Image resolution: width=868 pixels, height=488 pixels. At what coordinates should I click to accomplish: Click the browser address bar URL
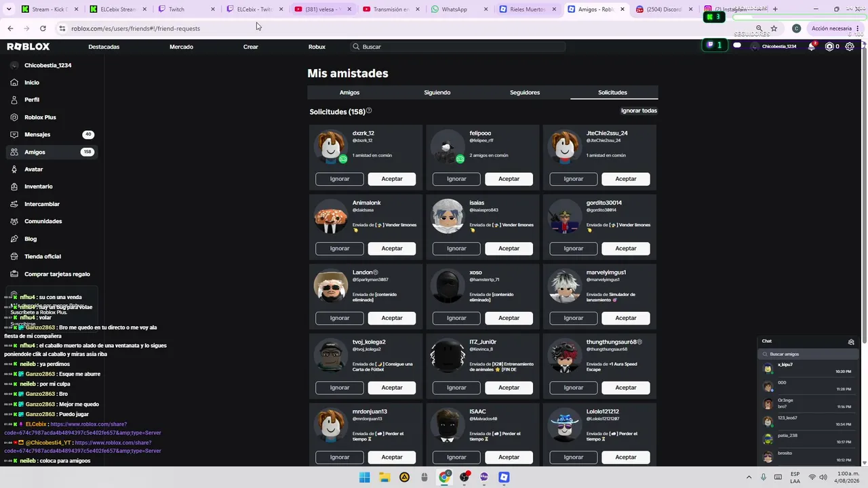click(x=136, y=28)
